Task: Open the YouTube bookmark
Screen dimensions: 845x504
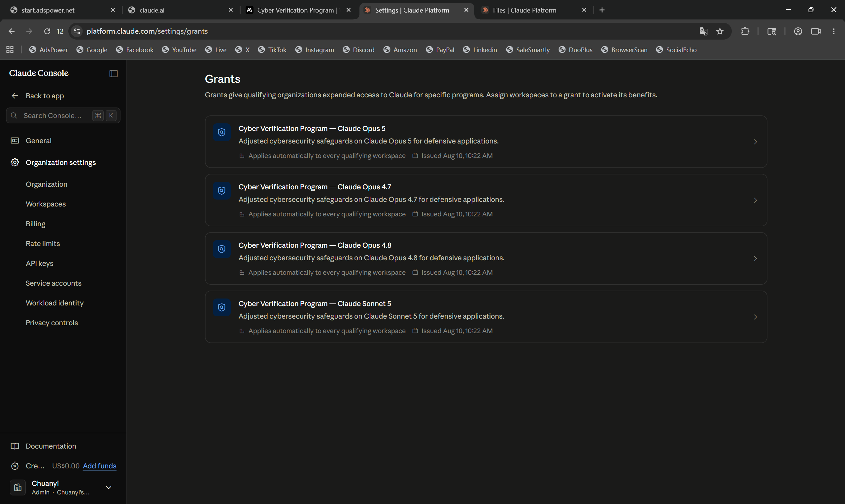Action: click(x=179, y=49)
